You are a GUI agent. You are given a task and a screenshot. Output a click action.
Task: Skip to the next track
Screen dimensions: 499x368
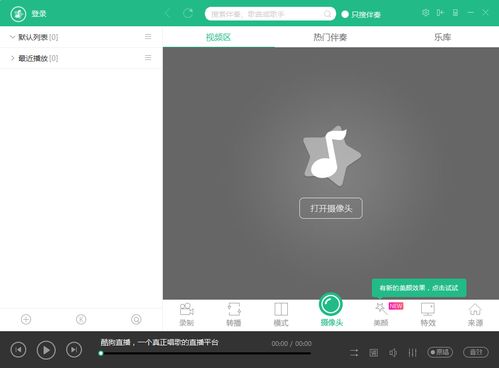[x=74, y=350]
